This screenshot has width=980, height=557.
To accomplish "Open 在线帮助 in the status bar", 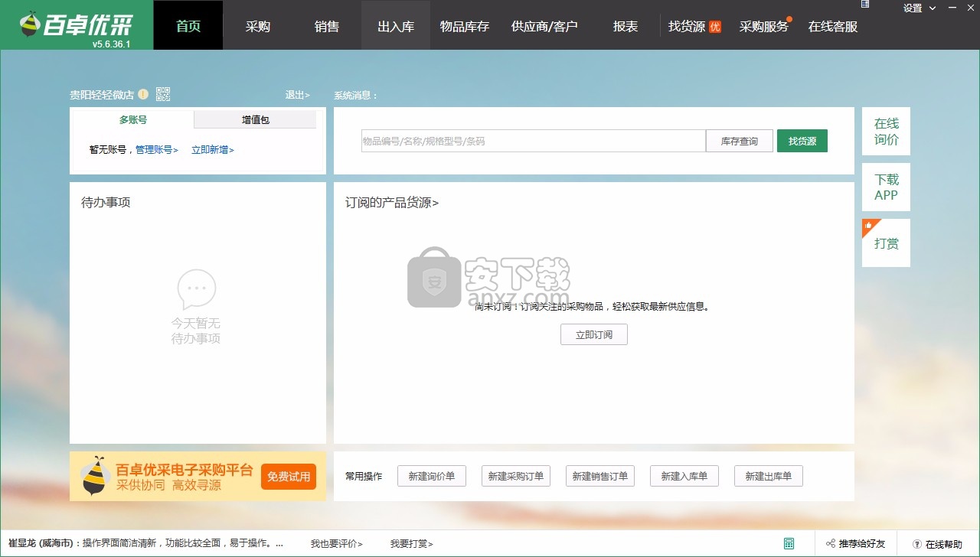I will tap(944, 544).
